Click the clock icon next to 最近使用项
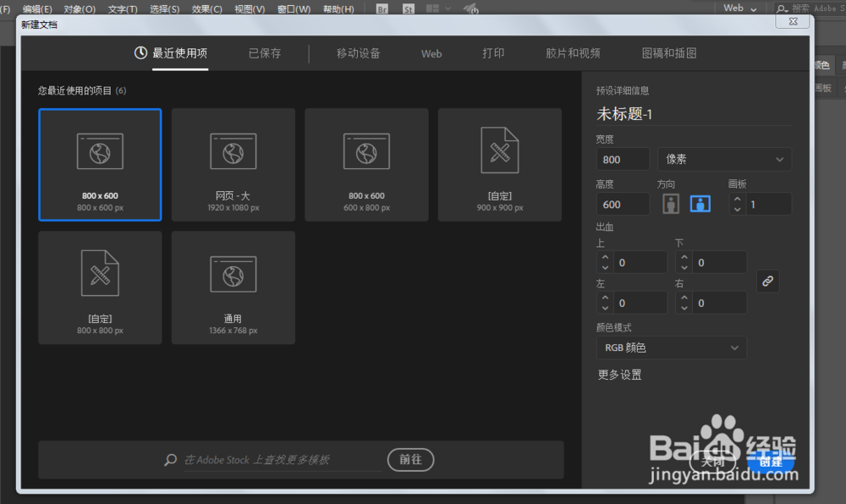This screenshot has width=846, height=504. 140,52
